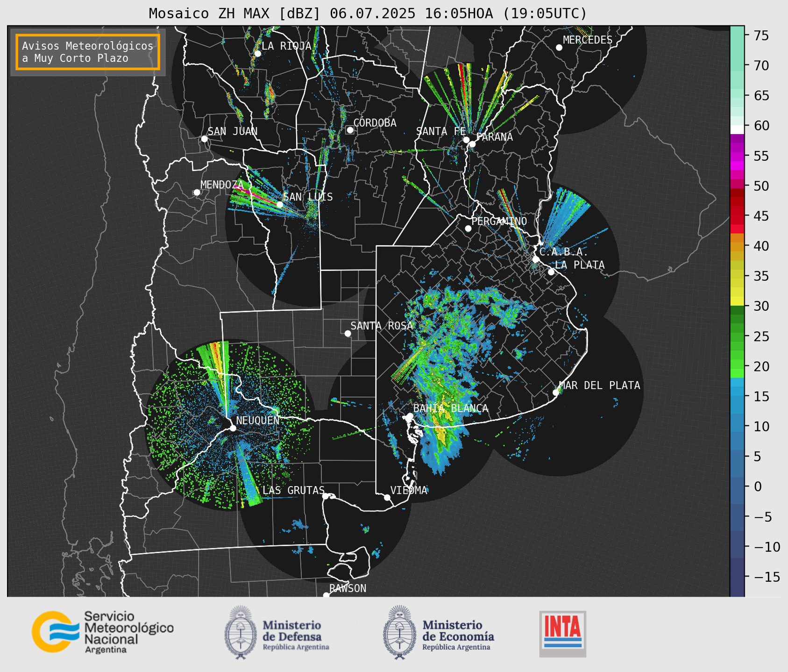Click the Avisos Meteorológicos a Muy Corto Plazo box
The image size is (788, 672).
pos(88,52)
